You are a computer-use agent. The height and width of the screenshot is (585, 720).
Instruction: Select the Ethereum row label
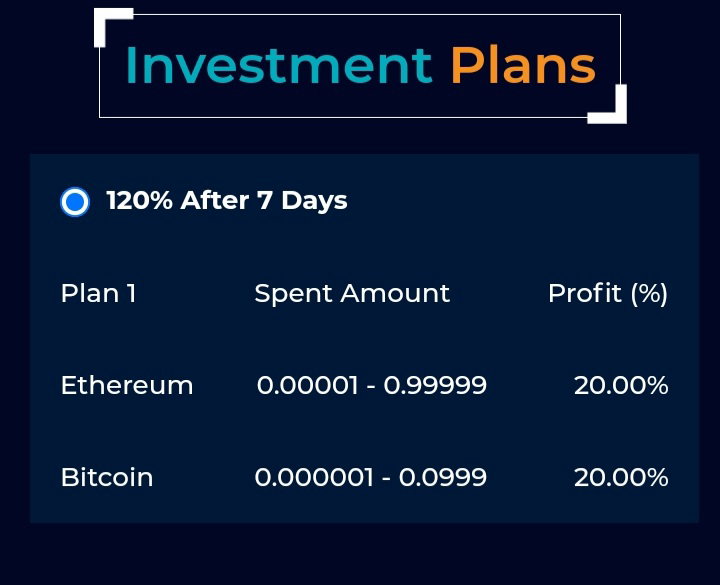pyautogui.click(x=127, y=385)
